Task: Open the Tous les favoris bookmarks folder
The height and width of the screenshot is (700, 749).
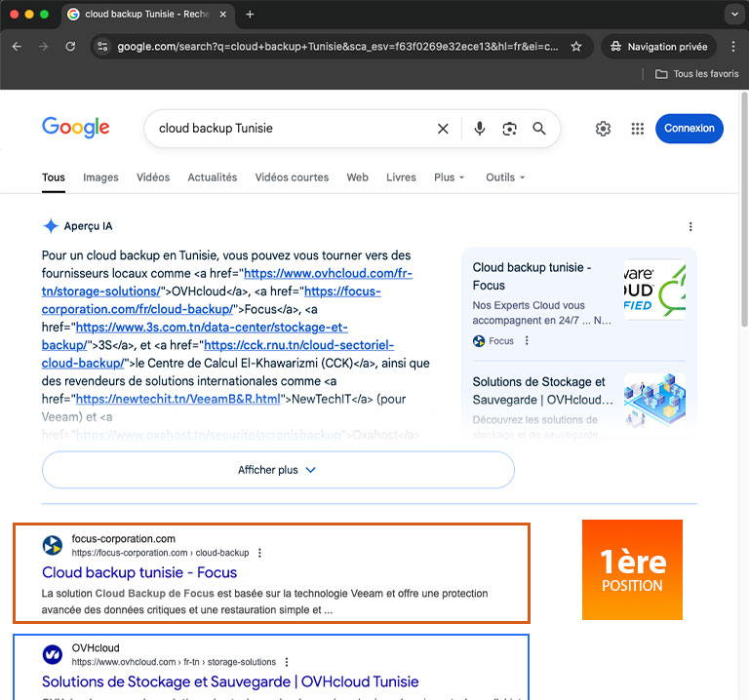Action: [696, 74]
